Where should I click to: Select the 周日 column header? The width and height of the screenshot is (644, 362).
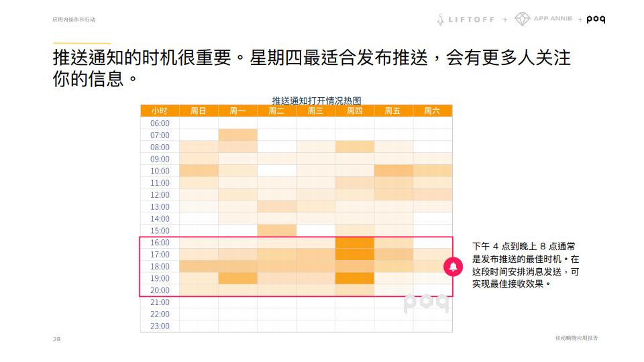click(x=199, y=111)
